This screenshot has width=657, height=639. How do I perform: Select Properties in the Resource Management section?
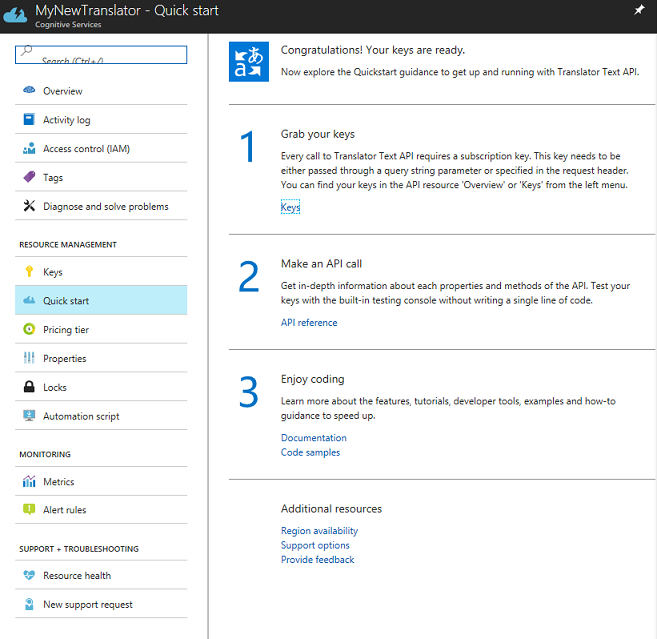coord(65,359)
